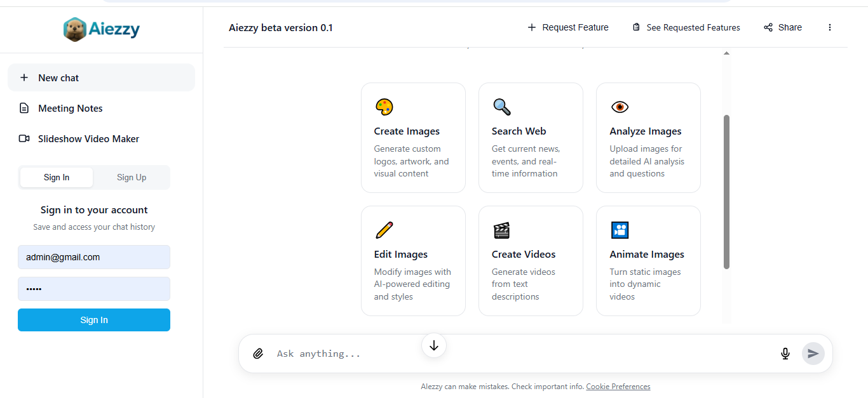Click the vertical scrollbar thumb
The height and width of the screenshot is (398, 868).
click(x=726, y=192)
